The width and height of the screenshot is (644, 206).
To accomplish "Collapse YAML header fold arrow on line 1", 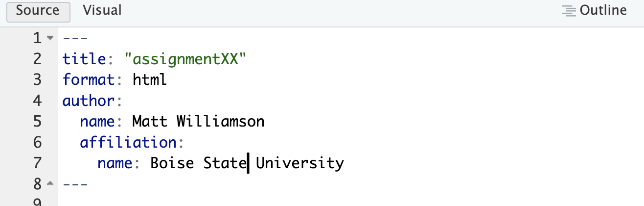I will pyautogui.click(x=50, y=38).
